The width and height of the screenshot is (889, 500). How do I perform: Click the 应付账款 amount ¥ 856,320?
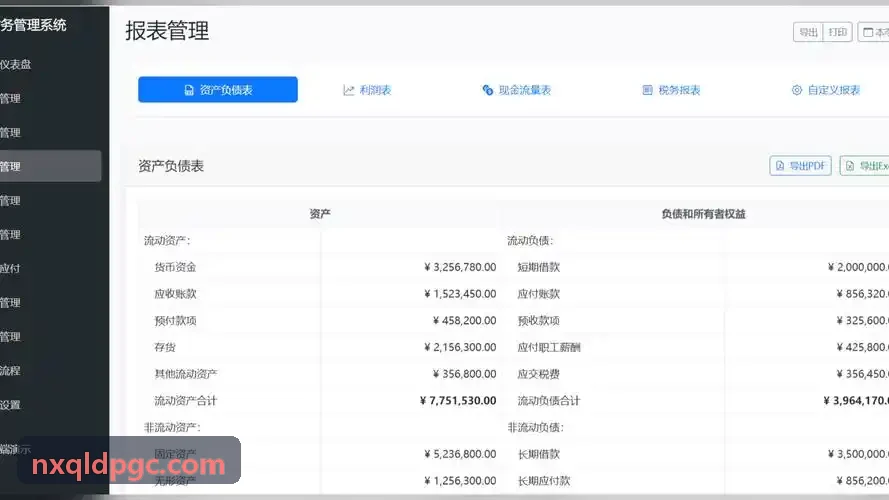(x=862, y=294)
